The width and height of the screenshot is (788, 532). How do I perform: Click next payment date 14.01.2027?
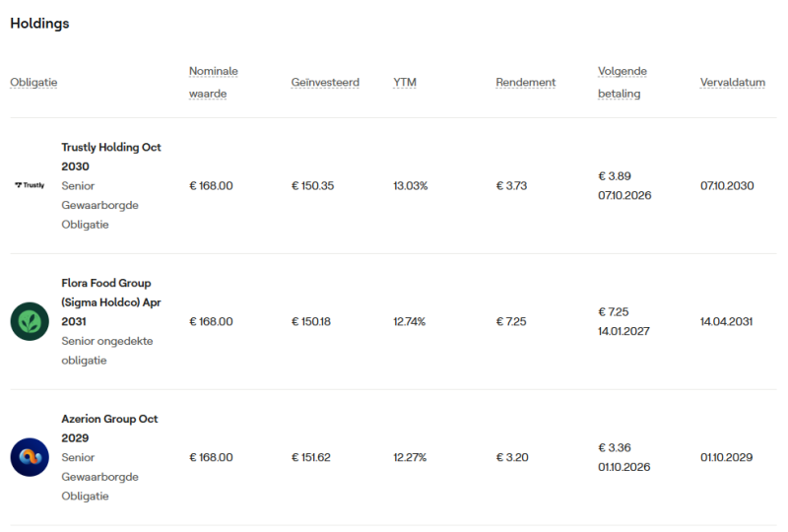(x=624, y=331)
